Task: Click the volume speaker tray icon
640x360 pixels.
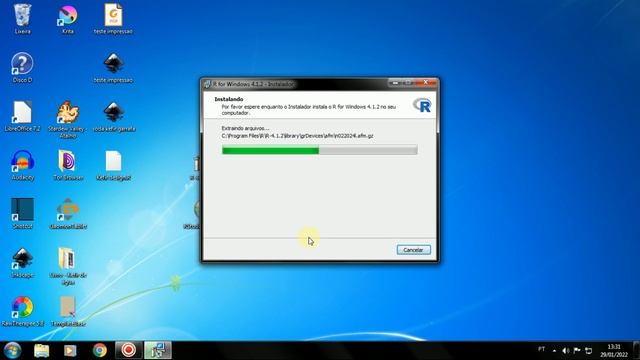Action: click(x=565, y=351)
